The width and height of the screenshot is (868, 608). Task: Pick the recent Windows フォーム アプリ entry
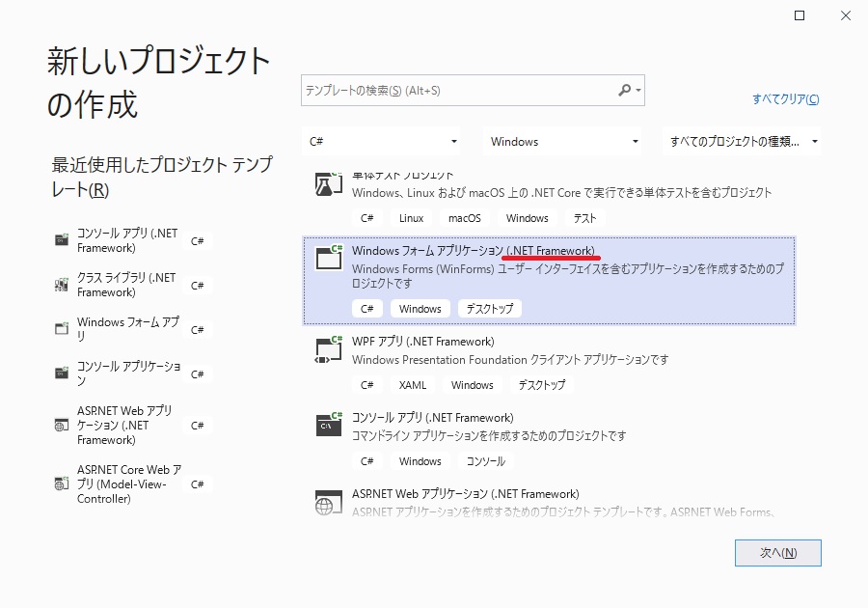coord(127,329)
